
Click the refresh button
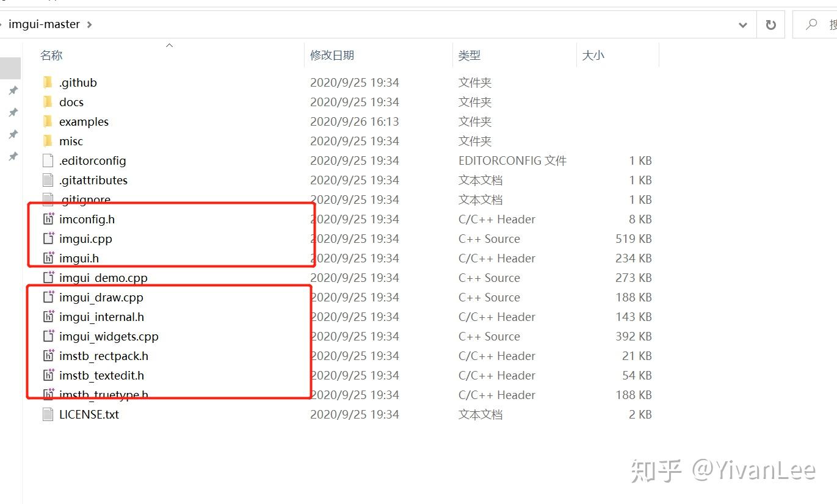pyautogui.click(x=770, y=24)
